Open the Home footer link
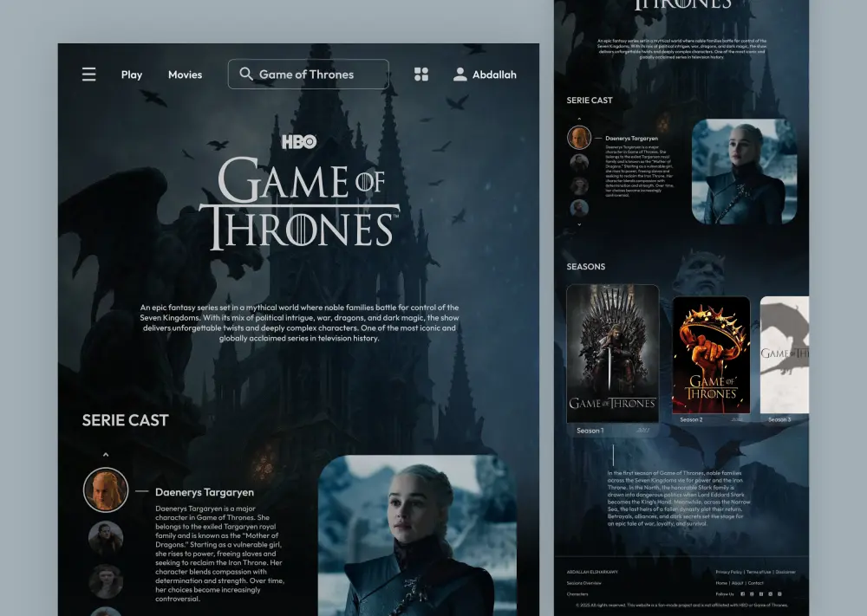This screenshot has width=867, height=616. coord(721,583)
